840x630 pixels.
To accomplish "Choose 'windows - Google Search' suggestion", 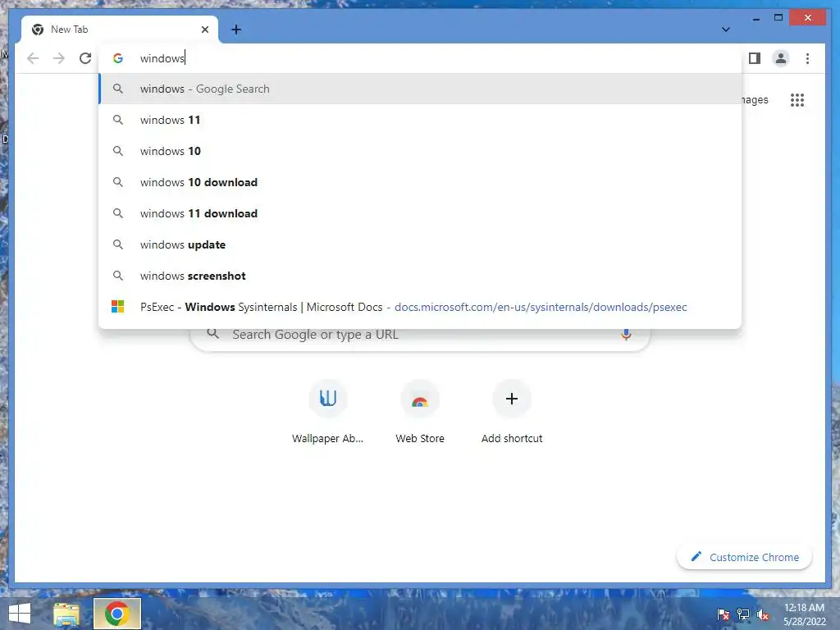I will [x=421, y=89].
